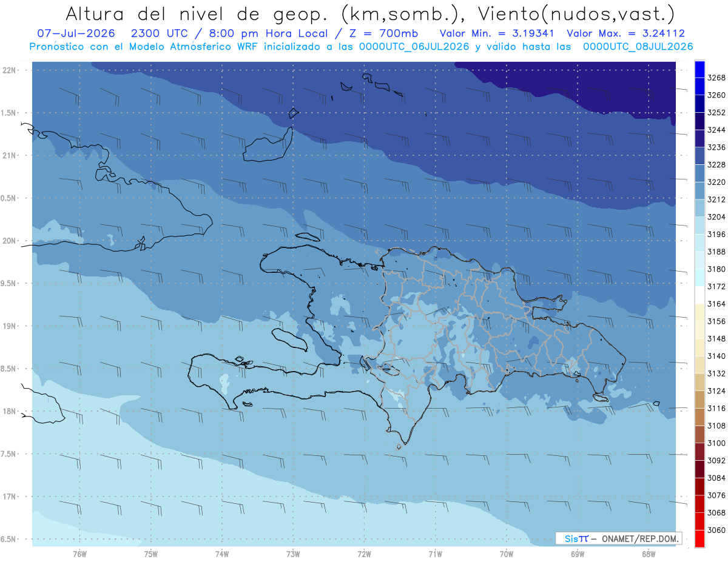Click the '19N' latitude label
Screen dimensions: 728x562
(8, 326)
